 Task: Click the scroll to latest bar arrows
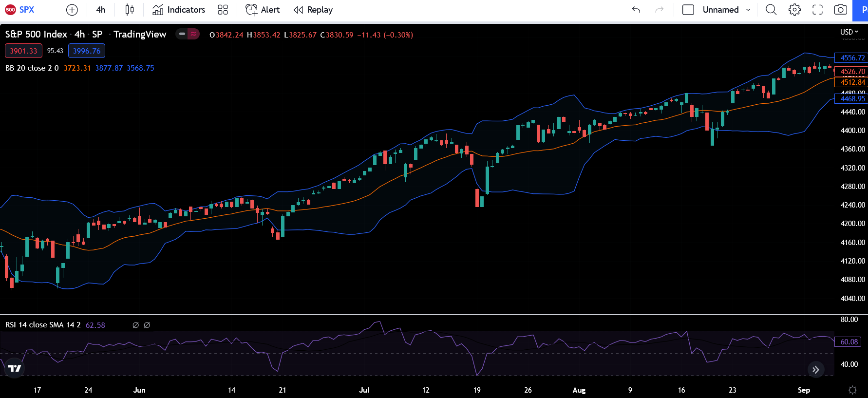(816, 370)
